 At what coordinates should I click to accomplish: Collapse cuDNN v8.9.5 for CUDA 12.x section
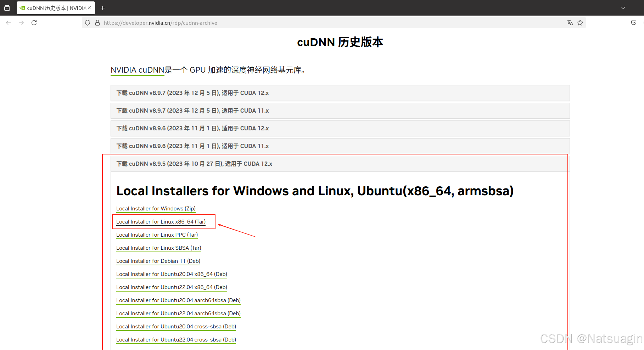[x=340, y=164]
